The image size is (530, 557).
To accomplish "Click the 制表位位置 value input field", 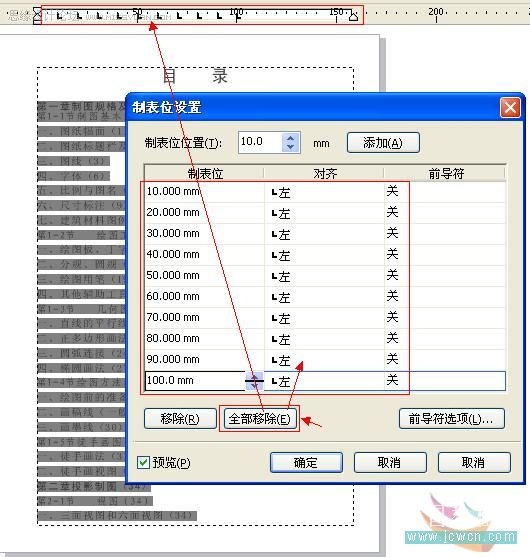I will [260, 142].
